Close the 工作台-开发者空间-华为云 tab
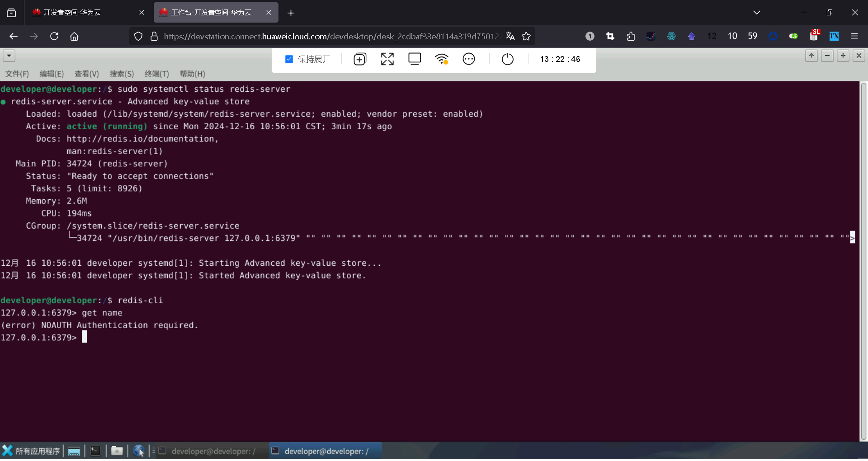The width and height of the screenshot is (868, 461). 269,13
